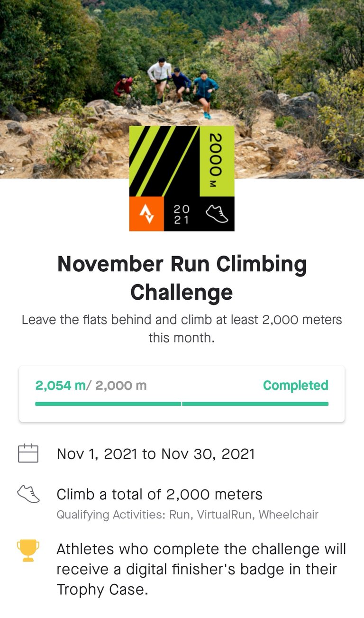This screenshot has width=364, height=618.
Task: Click the Nov 1 to Nov 30 date range
Action: pyautogui.click(x=155, y=454)
